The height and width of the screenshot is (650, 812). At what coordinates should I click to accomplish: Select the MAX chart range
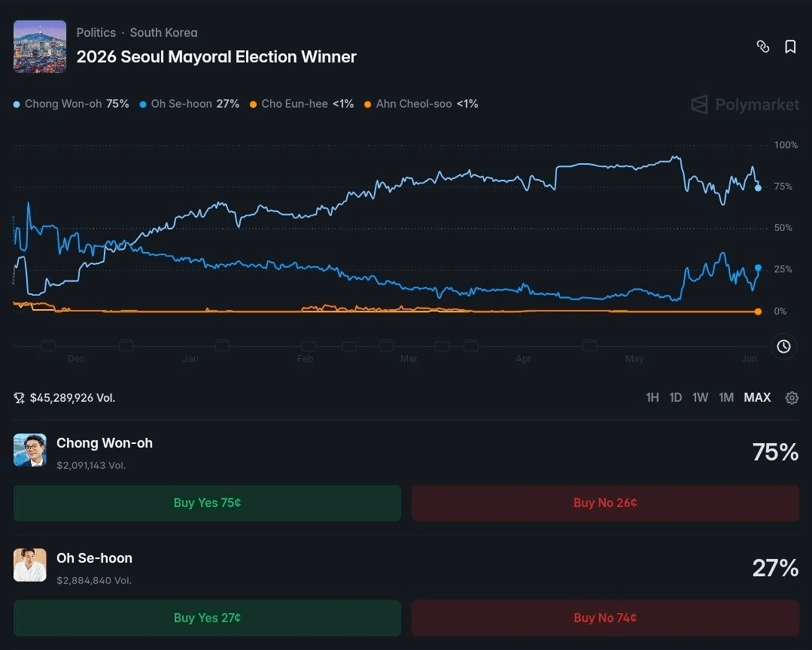pyautogui.click(x=757, y=397)
